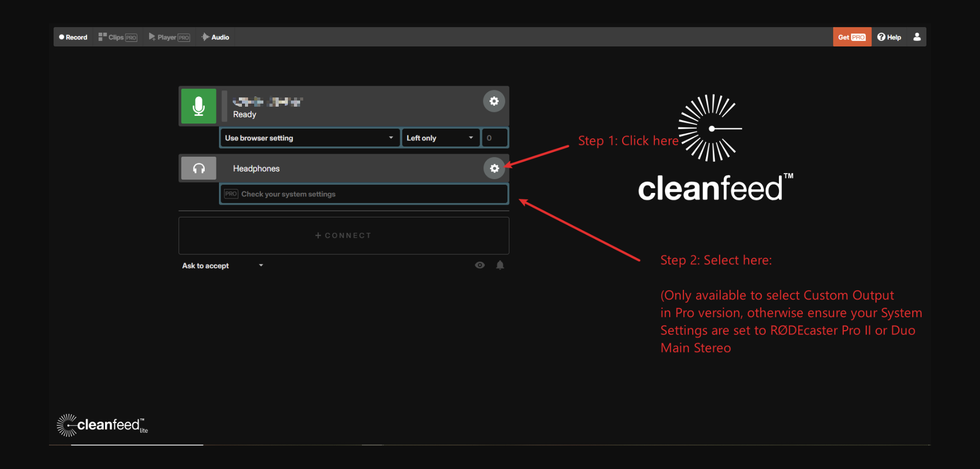The image size is (980, 469).
Task: Open the Help menu
Action: [x=889, y=37]
